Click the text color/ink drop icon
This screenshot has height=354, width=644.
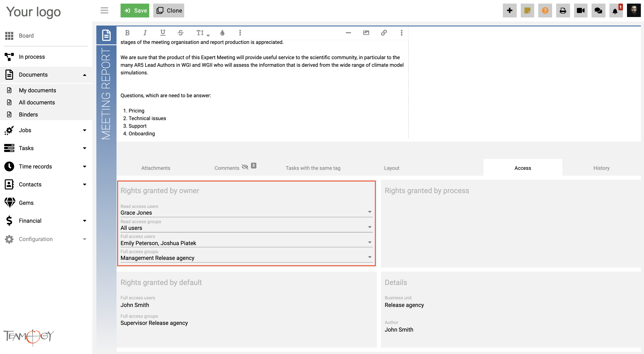click(x=222, y=33)
